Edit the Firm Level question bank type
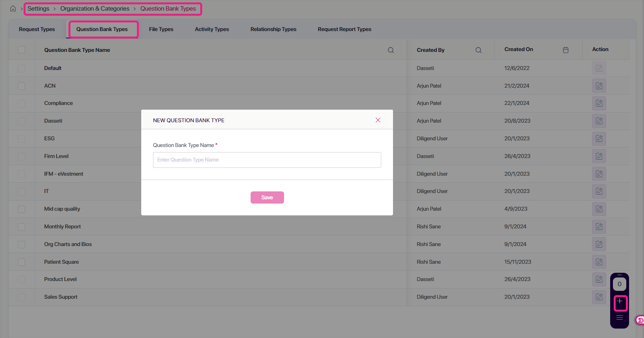The width and height of the screenshot is (644, 338). [599, 156]
